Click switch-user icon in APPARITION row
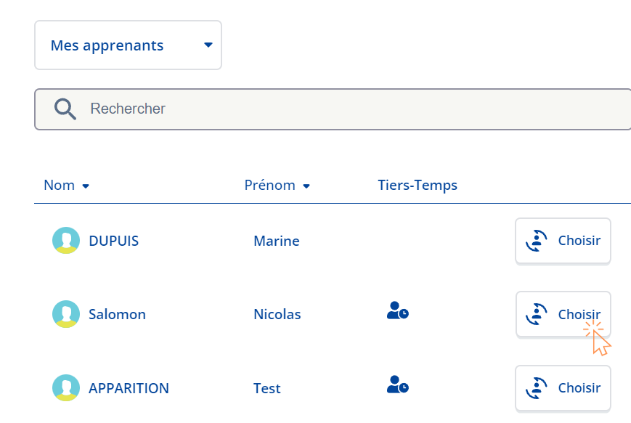 coord(536,388)
